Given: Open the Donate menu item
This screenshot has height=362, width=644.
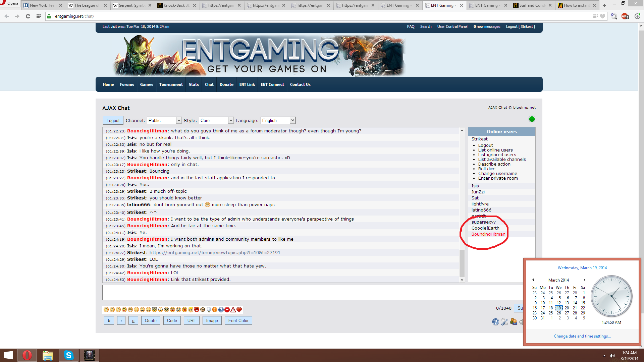Looking at the screenshot, I should click(226, 84).
